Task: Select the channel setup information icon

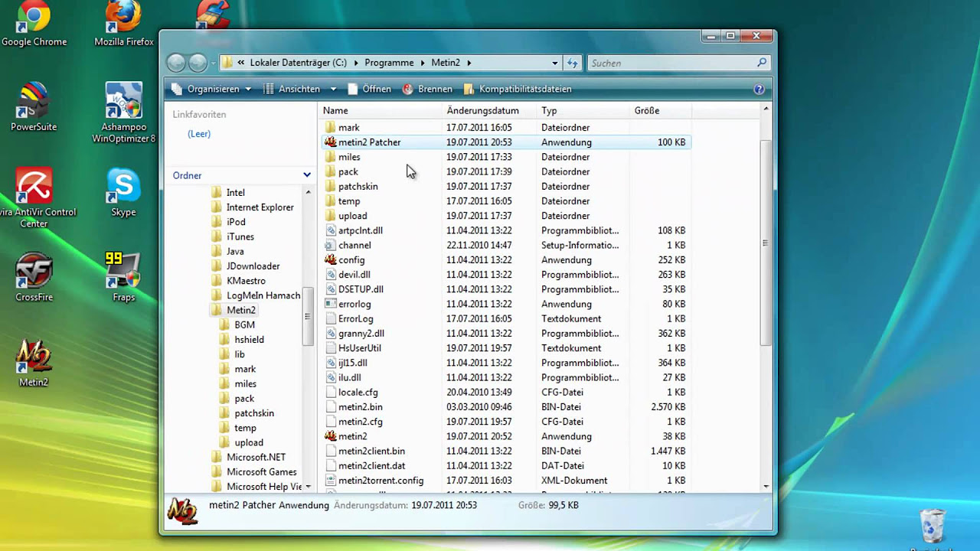Action: (x=330, y=245)
